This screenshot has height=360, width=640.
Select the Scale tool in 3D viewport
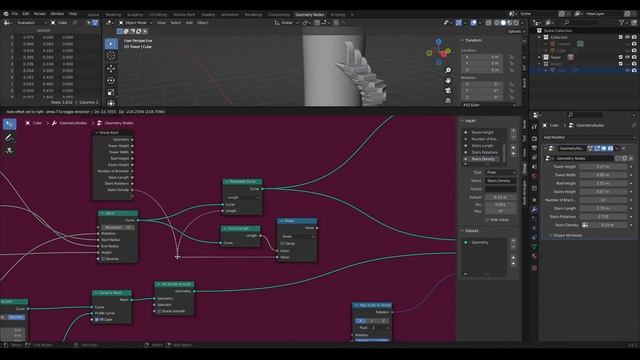click(111, 93)
